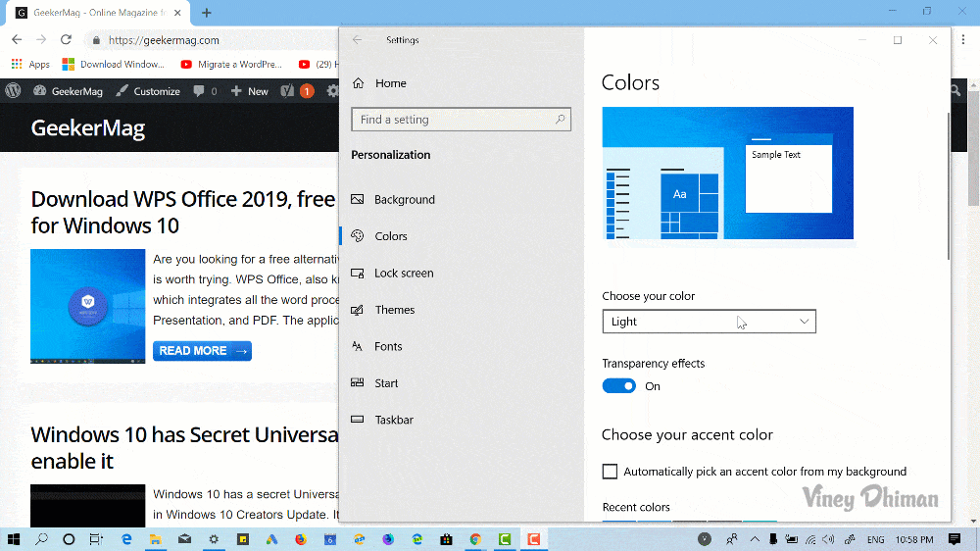Switch to Google Chrome on taskbar
This screenshot has width=980, height=551.
475,539
